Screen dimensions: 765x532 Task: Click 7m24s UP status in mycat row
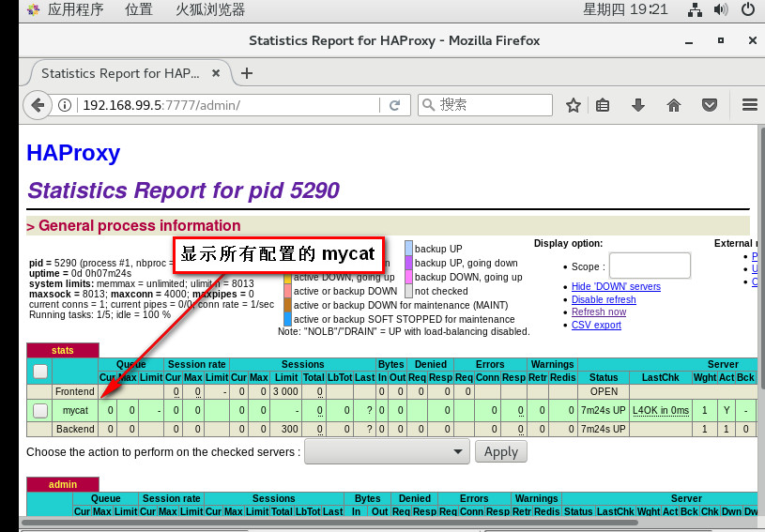(x=603, y=411)
